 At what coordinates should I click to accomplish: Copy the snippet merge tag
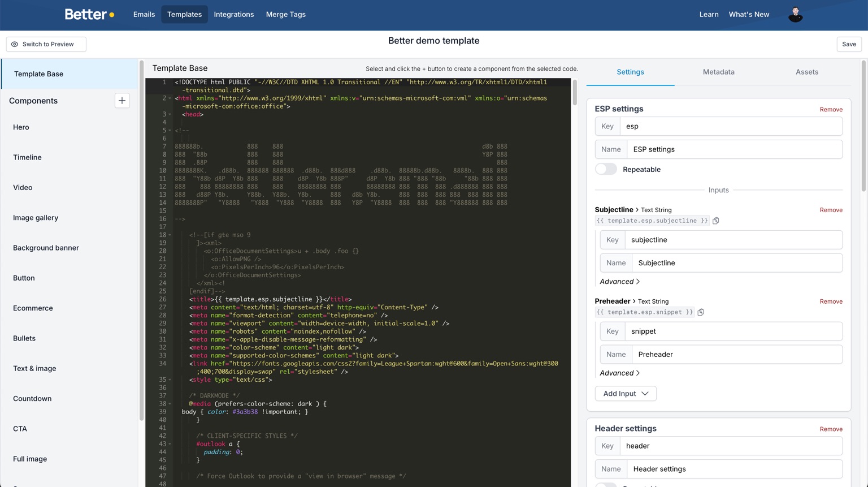(x=701, y=312)
